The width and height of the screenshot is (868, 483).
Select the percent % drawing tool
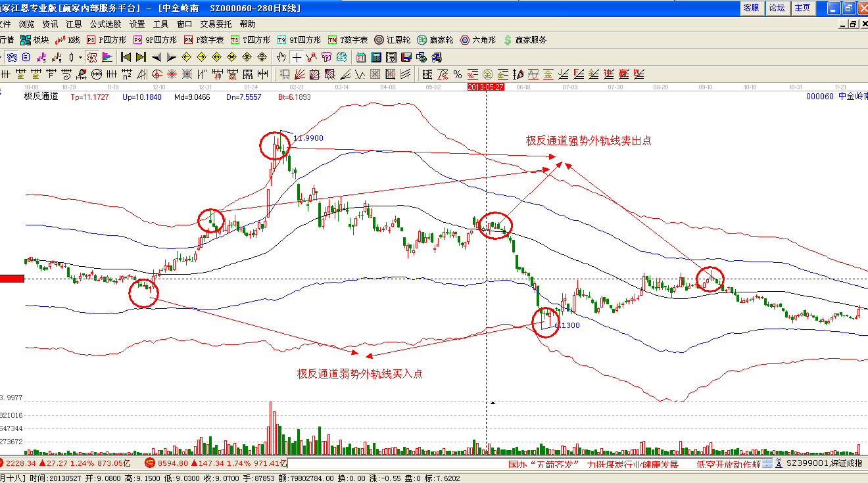click(x=458, y=74)
